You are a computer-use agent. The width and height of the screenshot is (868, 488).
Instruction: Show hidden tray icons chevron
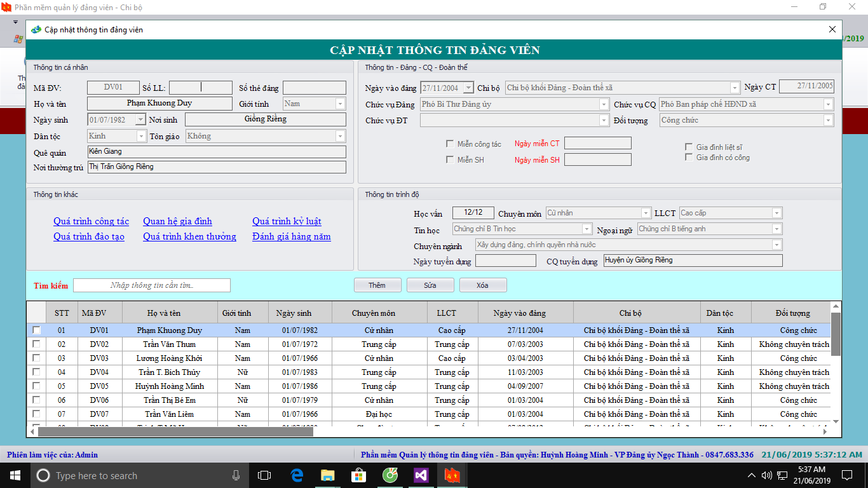pos(752,475)
